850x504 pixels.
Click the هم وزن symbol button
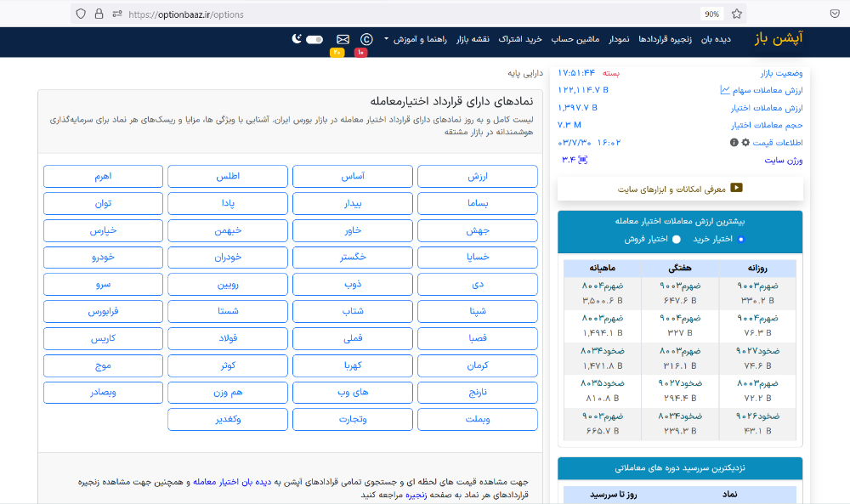coord(228,393)
